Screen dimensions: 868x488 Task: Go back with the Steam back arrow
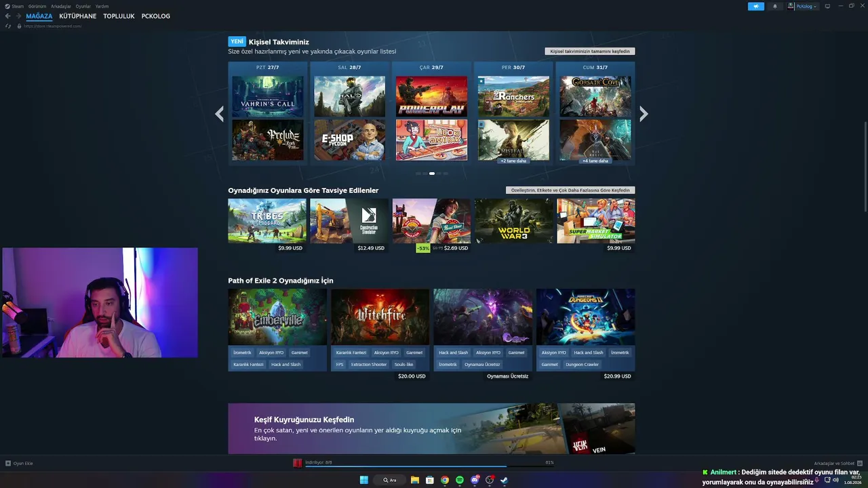coord(7,16)
